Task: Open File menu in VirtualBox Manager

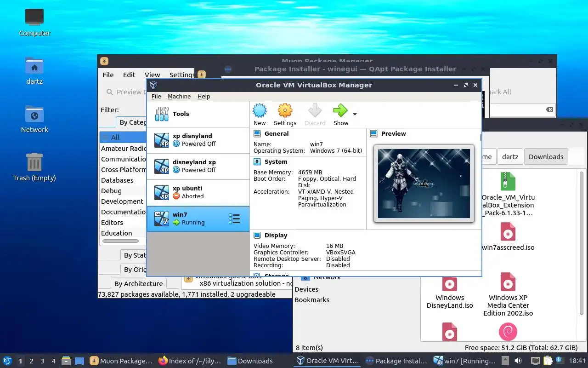Action: tap(156, 96)
